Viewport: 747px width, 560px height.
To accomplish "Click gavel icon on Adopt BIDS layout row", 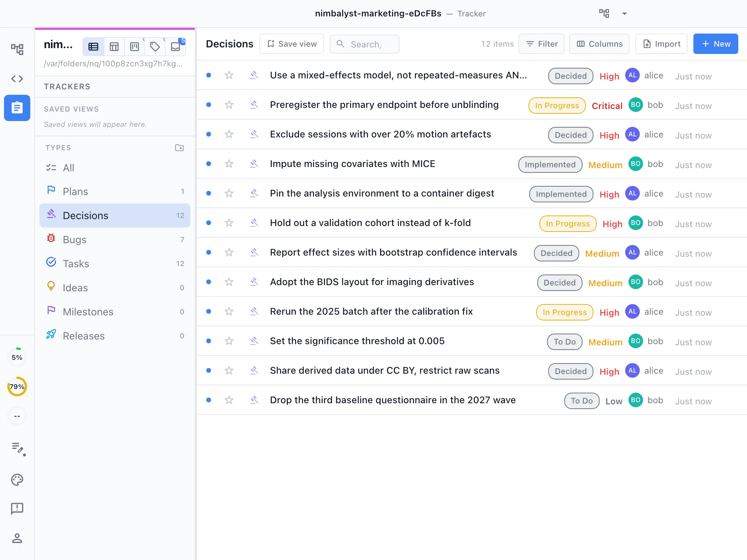I will tap(254, 282).
